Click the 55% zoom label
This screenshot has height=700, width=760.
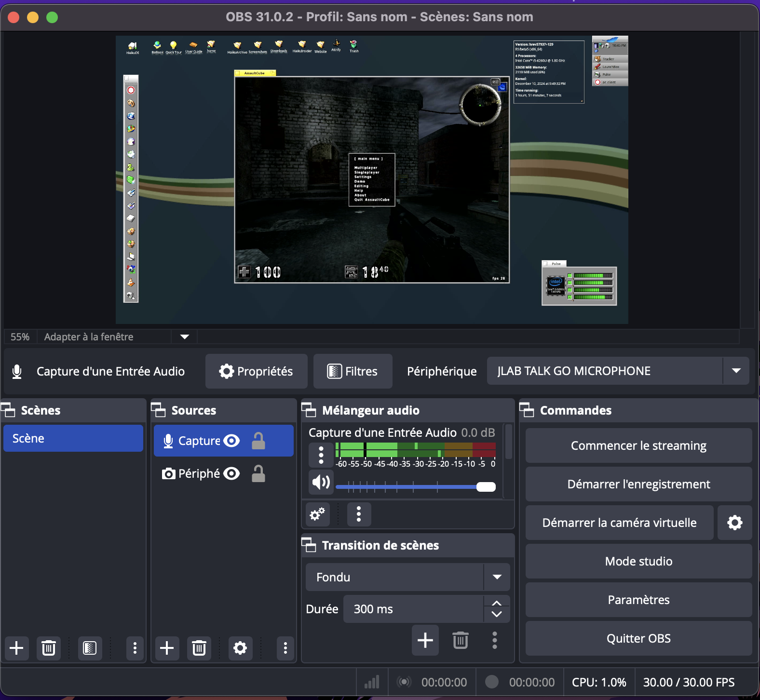pyautogui.click(x=20, y=337)
